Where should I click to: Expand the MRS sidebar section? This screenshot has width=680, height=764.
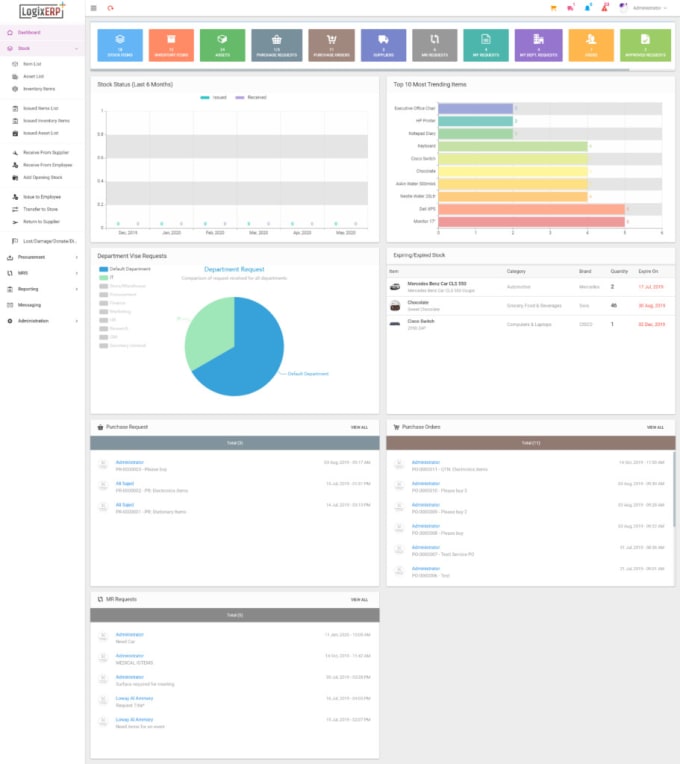tap(42, 273)
